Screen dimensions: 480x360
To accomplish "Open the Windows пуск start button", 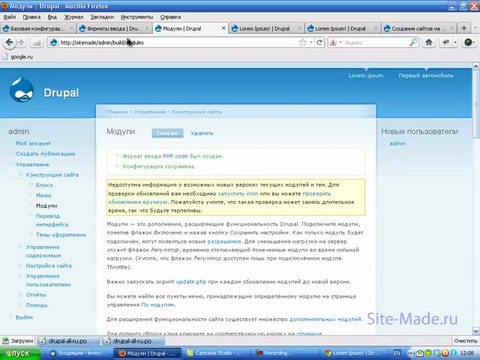I will [x=19, y=353].
